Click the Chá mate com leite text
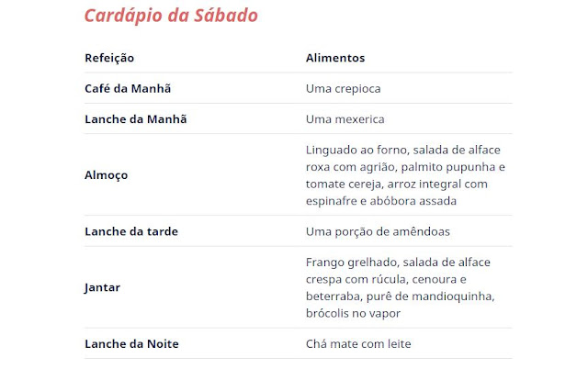Screen dimensions: 588x369 (x=358, y=344)
